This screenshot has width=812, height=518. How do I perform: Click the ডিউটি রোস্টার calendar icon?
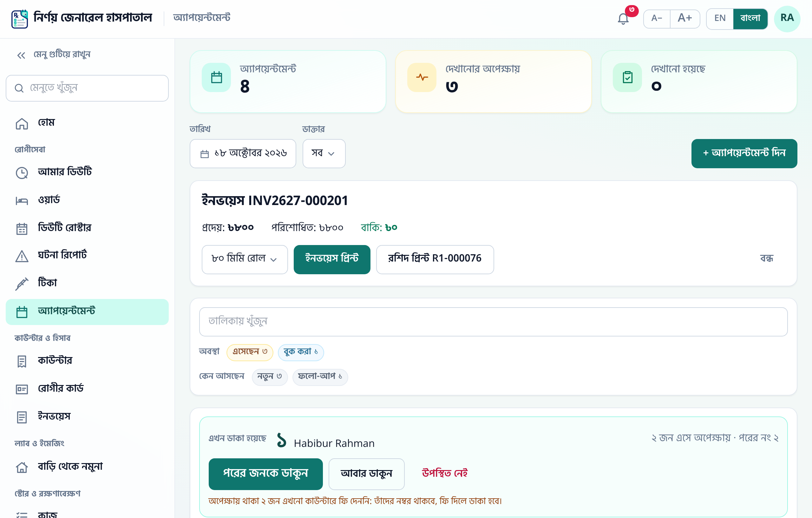click(22, 229)
